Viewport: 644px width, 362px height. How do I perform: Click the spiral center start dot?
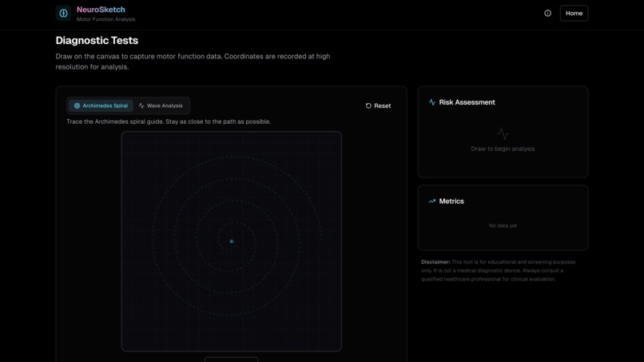231,241
